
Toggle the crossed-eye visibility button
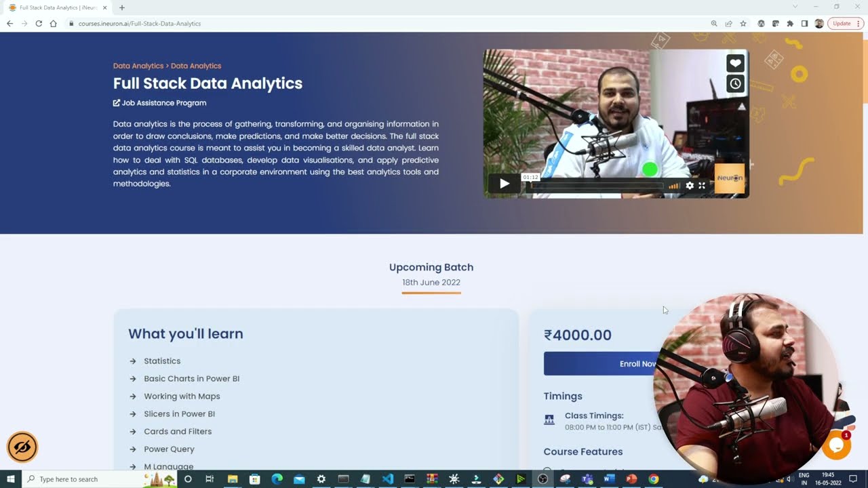pyautogui.click(x=22, y=447)
